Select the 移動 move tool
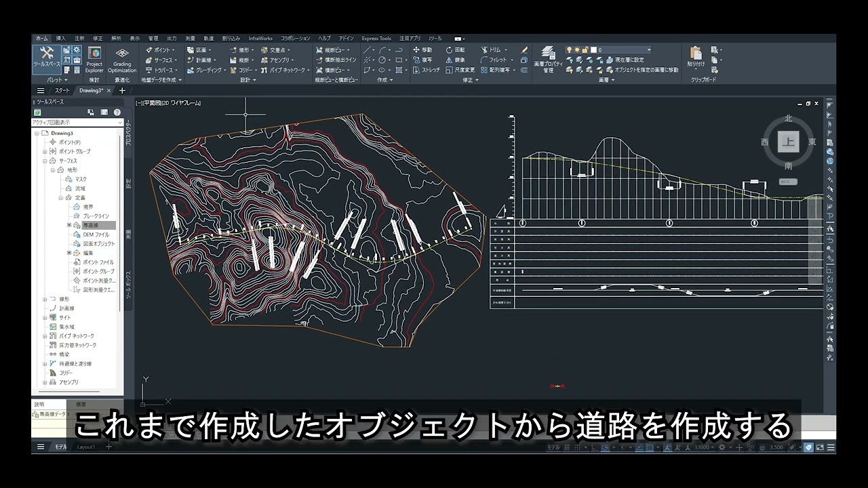 pyautogui.click(x=422, y=50)
